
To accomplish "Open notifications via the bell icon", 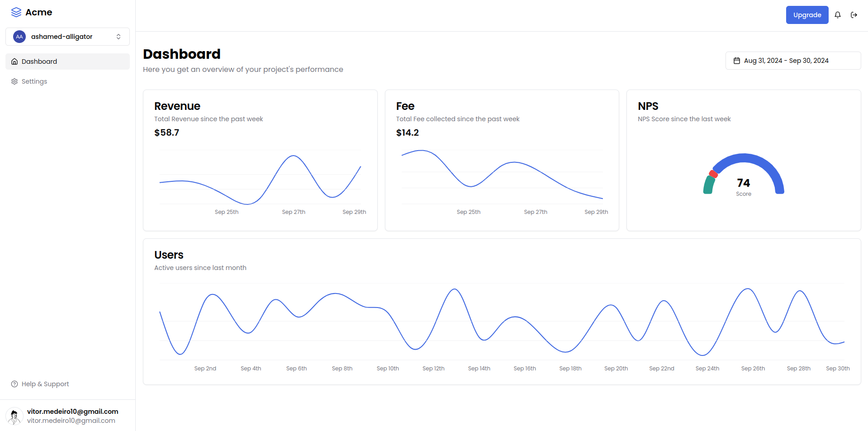I will coord(837,14).
